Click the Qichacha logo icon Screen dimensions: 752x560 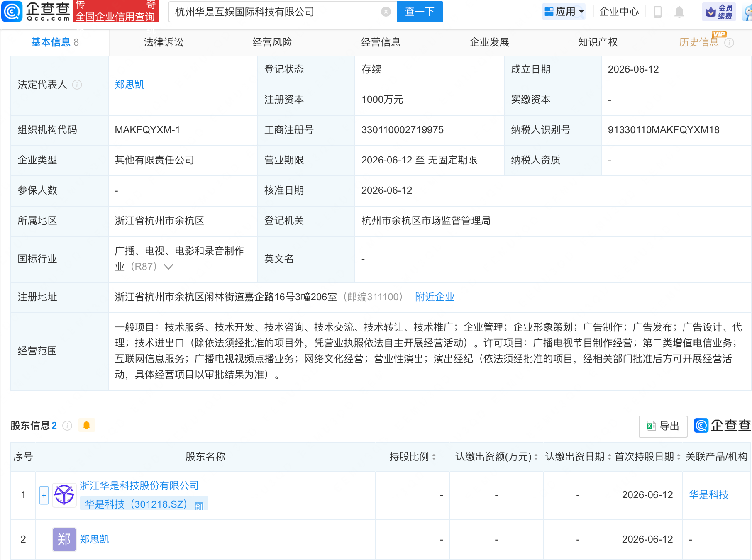(12, 11)
